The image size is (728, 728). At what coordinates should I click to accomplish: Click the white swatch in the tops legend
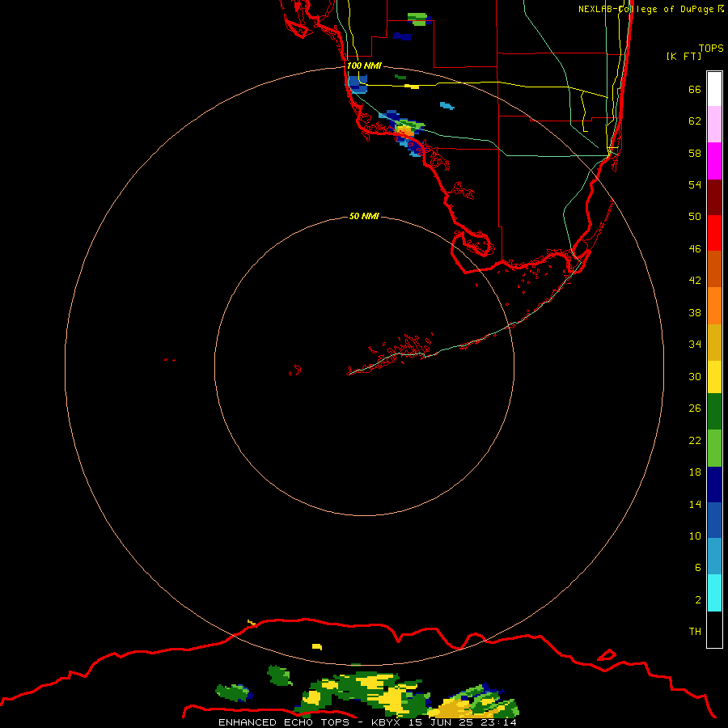[x=714, y=89]
